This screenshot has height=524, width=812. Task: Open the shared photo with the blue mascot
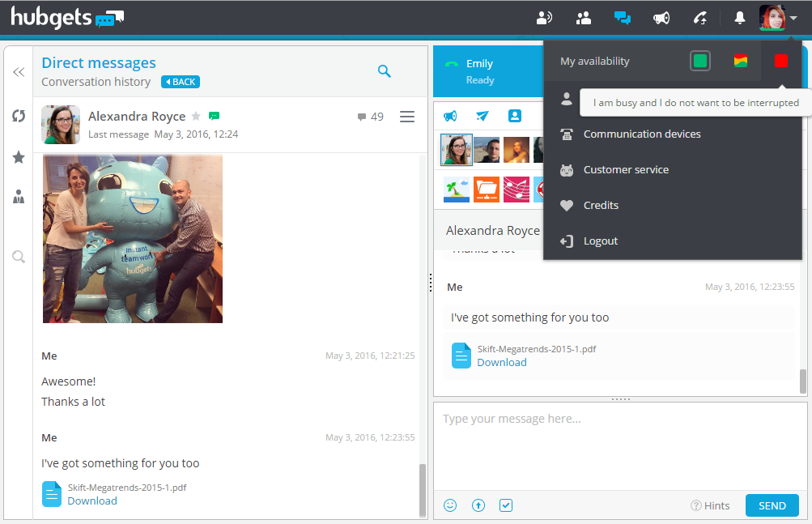pyautogui.click(x=133, y=239)
